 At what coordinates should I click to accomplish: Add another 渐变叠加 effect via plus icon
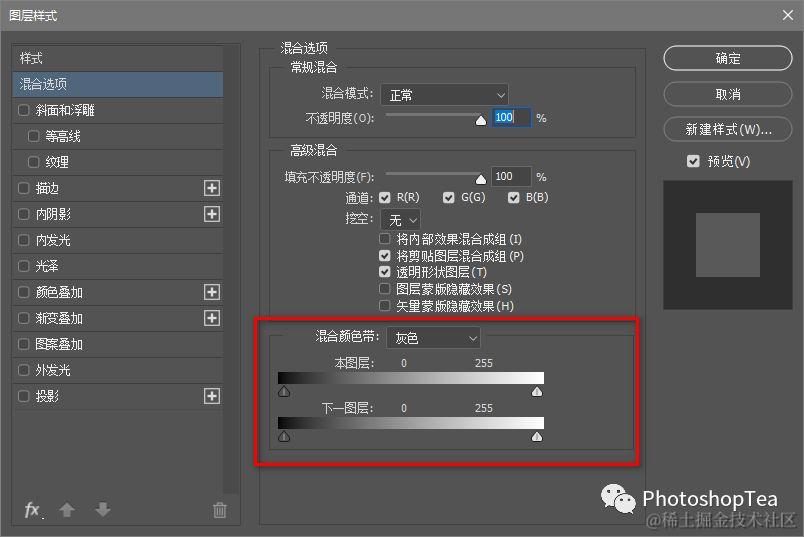(212, 318)
